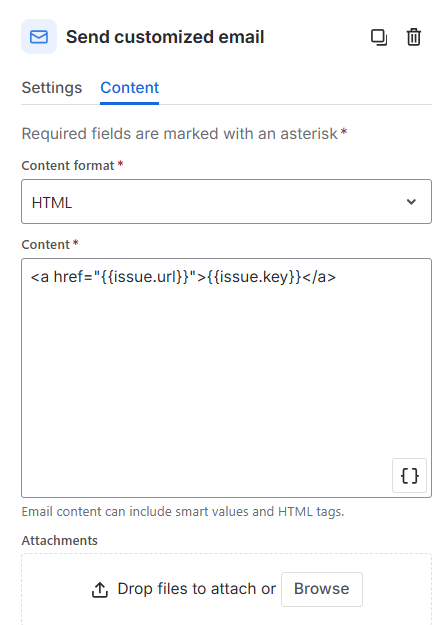Click the Send customized email title
The image size is (448, 625).
pos(165,37)
